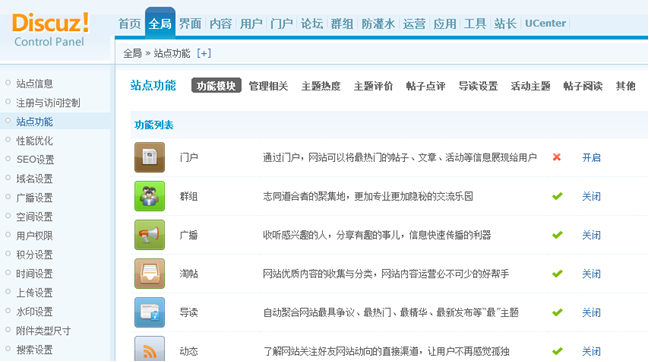Open the 站长 top menu
This screenshot has height=362, width=649.
[505, 24]
